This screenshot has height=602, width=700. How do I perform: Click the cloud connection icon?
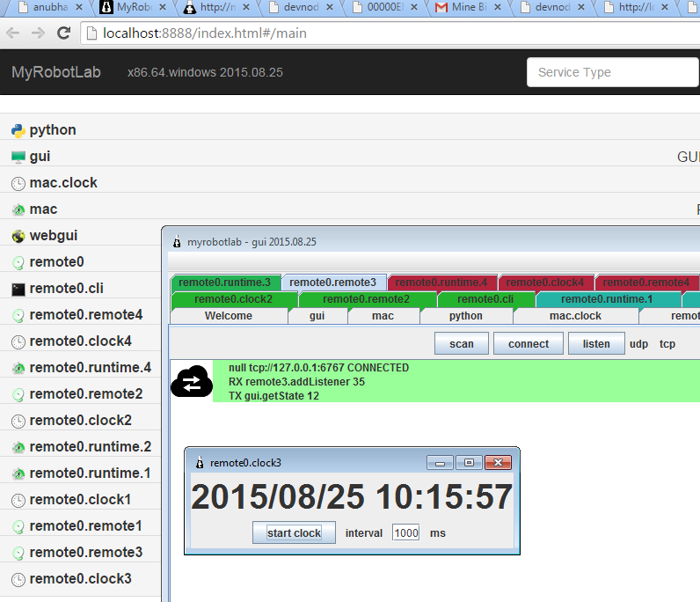[192, 381]
